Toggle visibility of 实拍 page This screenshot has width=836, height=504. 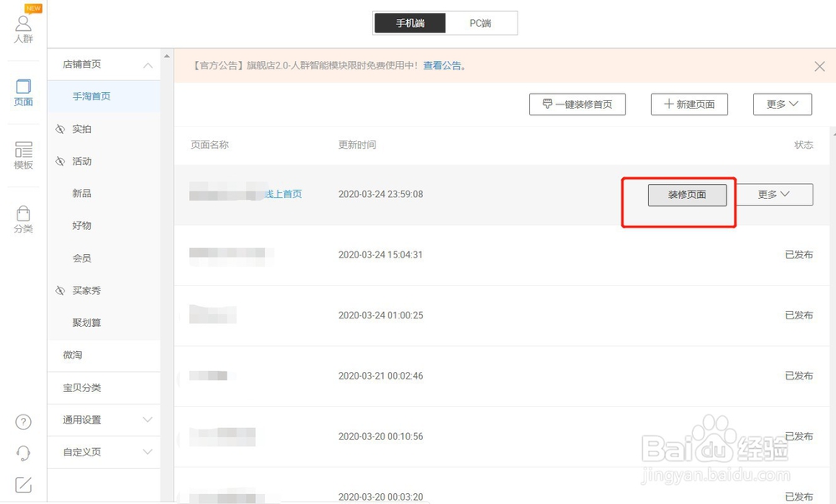tap(60, 129)
